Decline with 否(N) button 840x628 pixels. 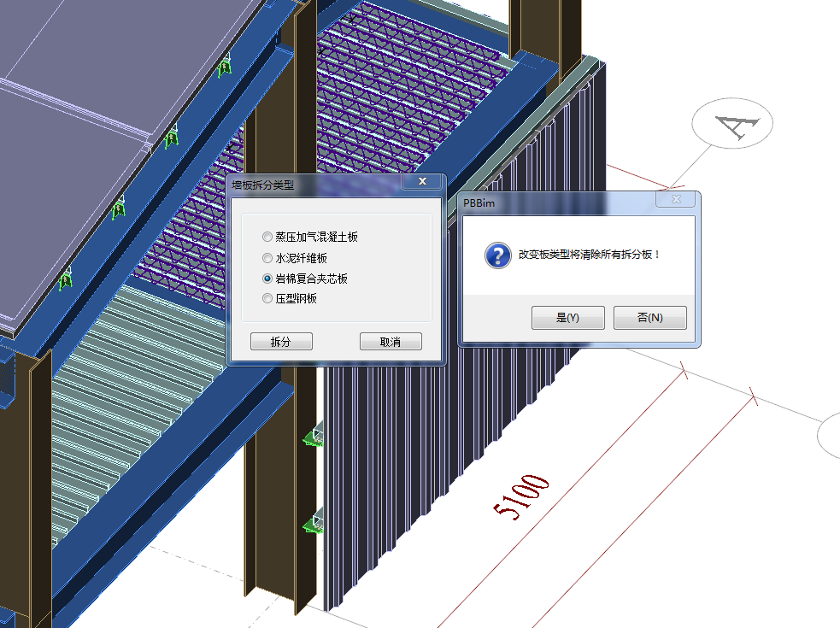click(x=649, y=318)
